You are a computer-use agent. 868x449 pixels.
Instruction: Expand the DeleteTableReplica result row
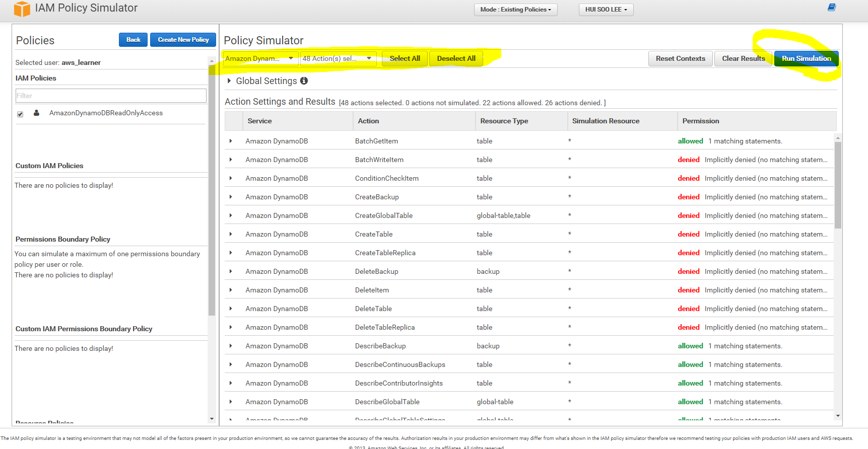click(x=231, y=327)
